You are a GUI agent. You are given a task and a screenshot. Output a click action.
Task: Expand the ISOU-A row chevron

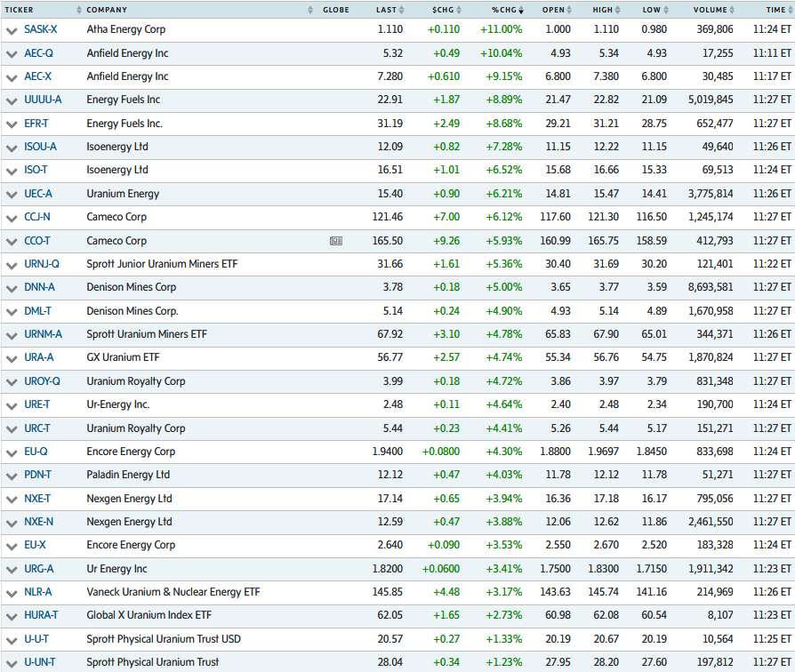click(x=12, y=148)
